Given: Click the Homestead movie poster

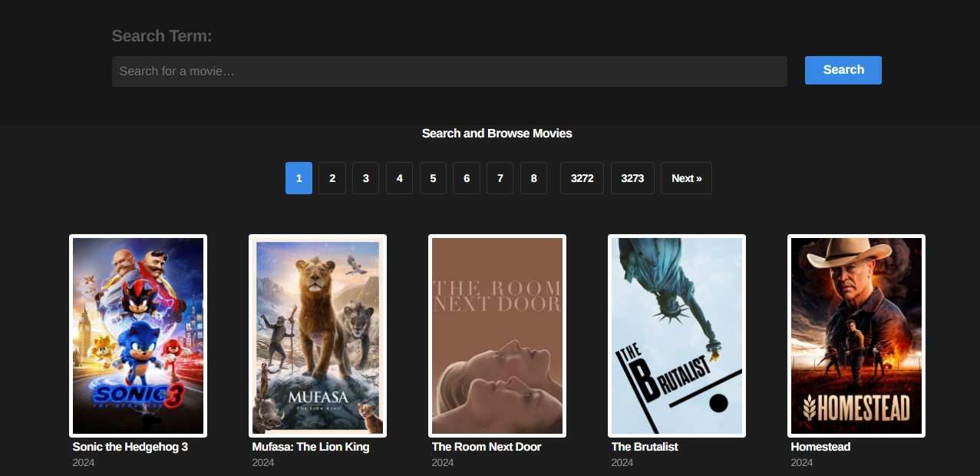Looking at the screenshot, I should (856, 336).
